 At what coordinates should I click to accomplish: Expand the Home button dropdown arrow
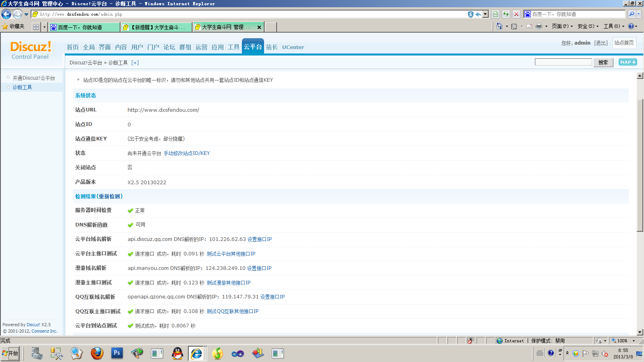pos(507,26)
